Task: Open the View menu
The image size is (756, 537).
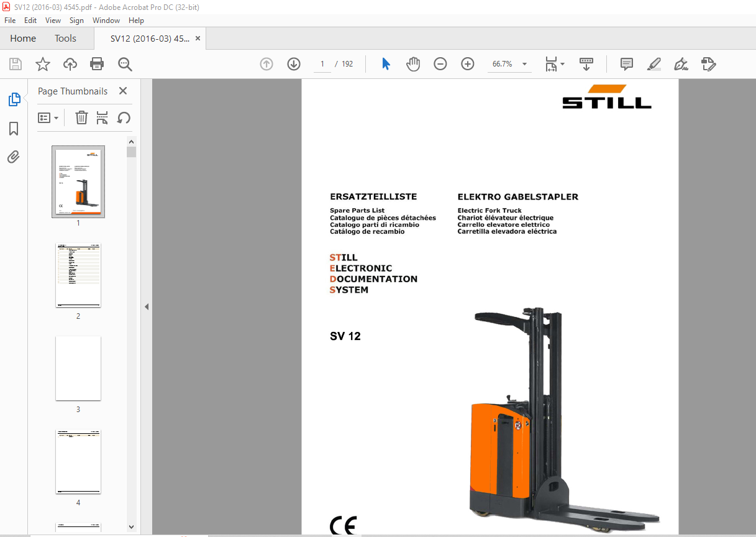Action: click(x=53, y=21)
